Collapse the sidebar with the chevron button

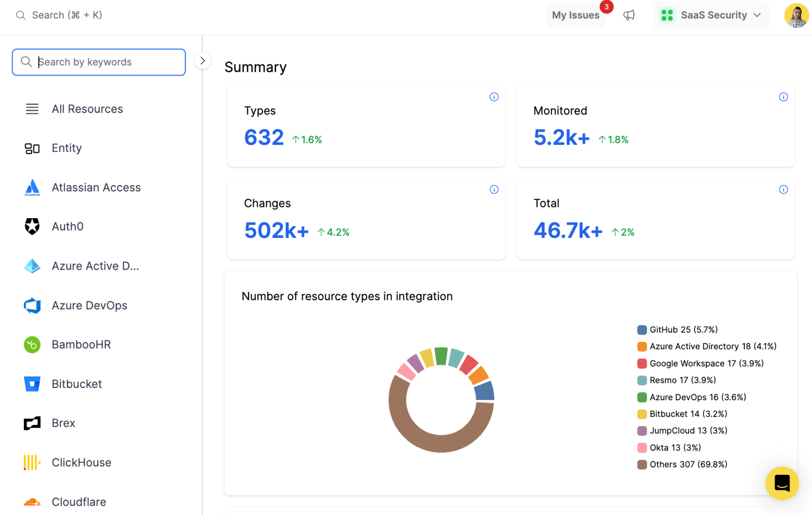click(202, 61)
